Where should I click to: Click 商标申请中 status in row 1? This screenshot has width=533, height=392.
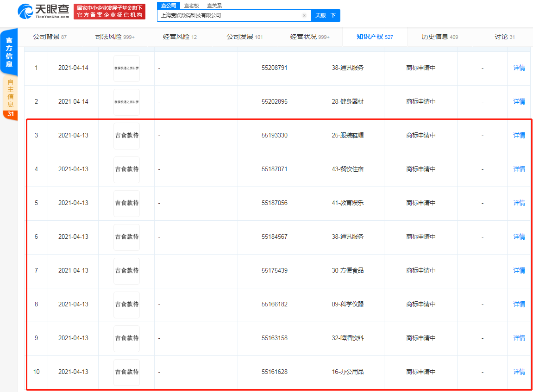pos(420,68)
